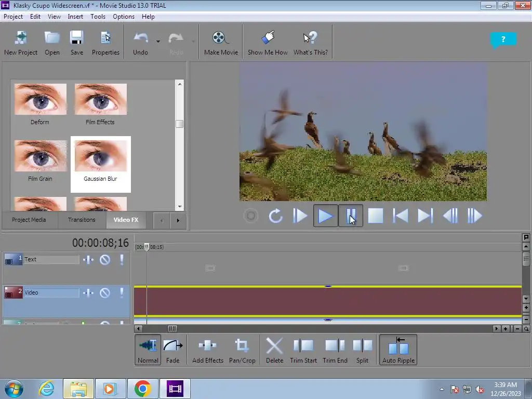Image resolution: width=532 pixels, height=399 pixels.
Task: Switch to the Transitions tab
Action: pyautogui.click(x=82, y=220)
